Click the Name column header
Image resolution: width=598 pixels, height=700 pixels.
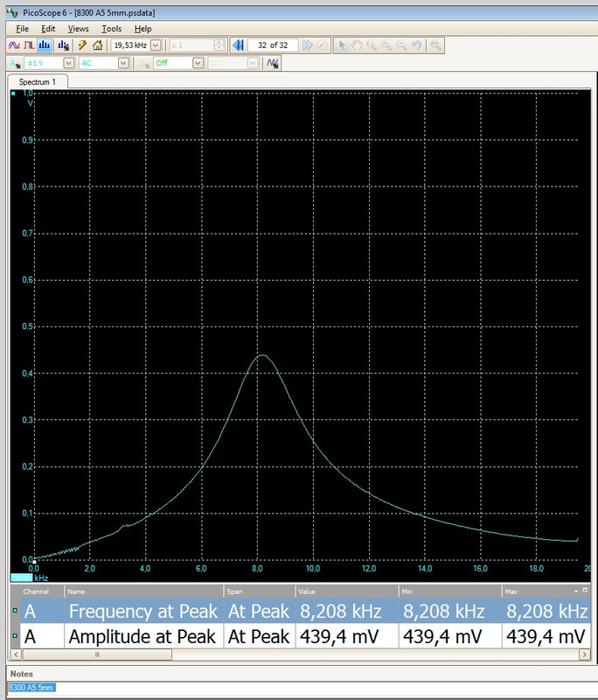pyautogui.click(x=143, y=591)
